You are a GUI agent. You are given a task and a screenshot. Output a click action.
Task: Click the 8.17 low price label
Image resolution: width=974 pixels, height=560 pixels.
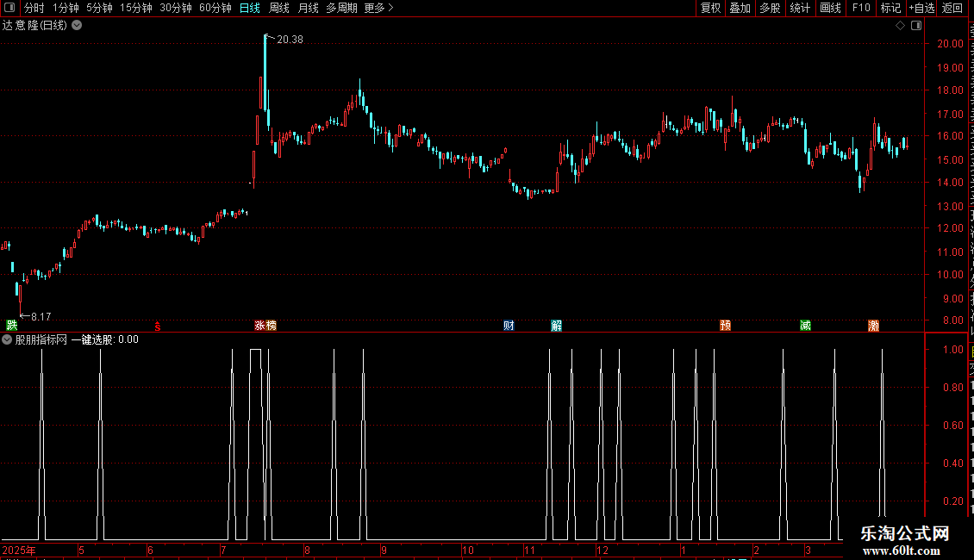coord(41,317)
